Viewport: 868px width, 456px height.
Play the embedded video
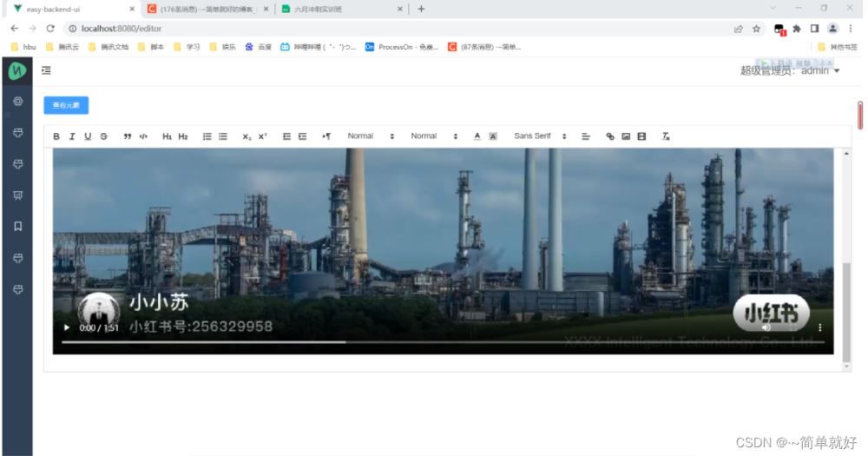point(67,328)
